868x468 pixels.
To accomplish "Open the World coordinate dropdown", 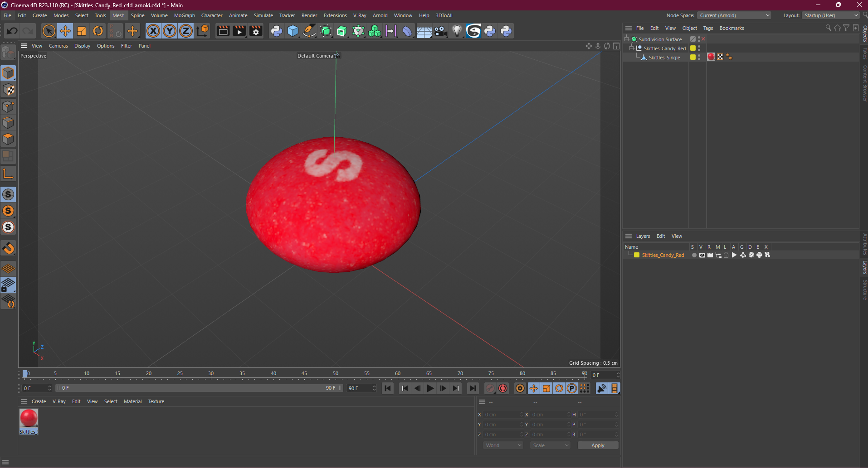I will click(x=503, y=445).
